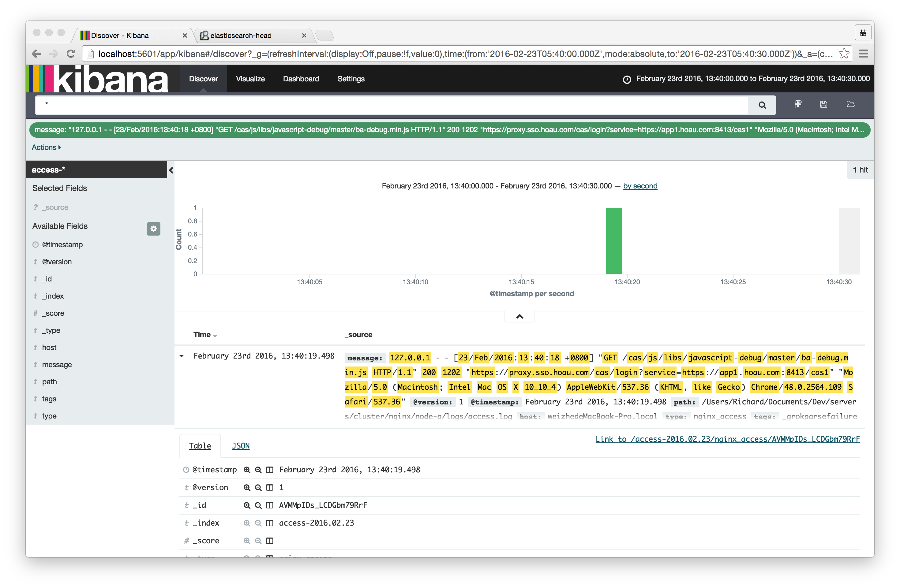
Task: Filter out value on the @version row
Action: [x=258, y=487]
